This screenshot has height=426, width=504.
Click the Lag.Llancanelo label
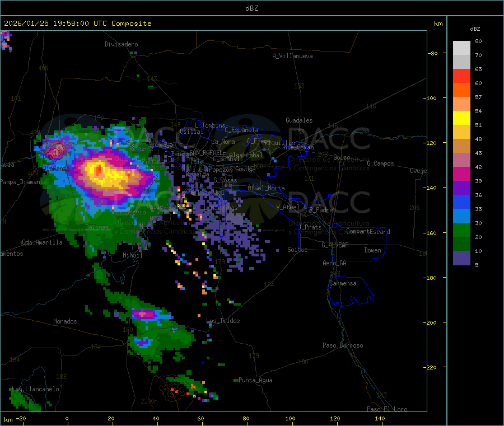[x=35, y=389]
